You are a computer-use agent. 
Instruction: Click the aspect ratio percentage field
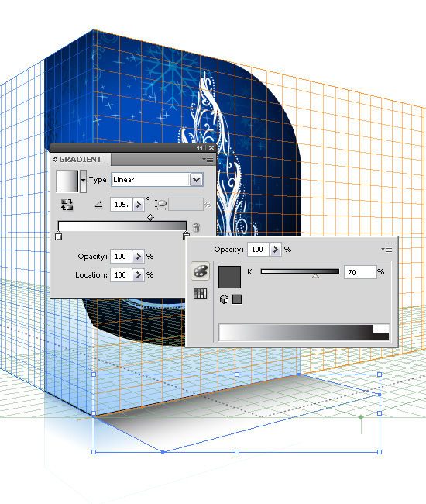click(x=186, y=205)
